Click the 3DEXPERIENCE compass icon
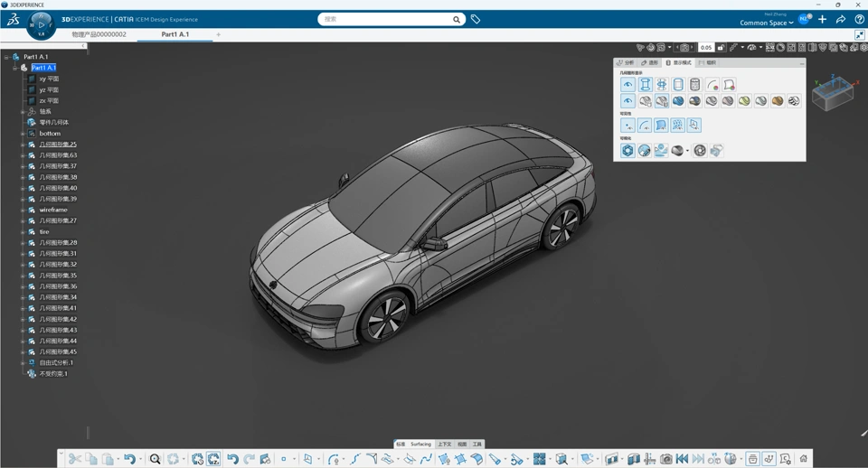868x468 pixels. (x=41, y=24)
